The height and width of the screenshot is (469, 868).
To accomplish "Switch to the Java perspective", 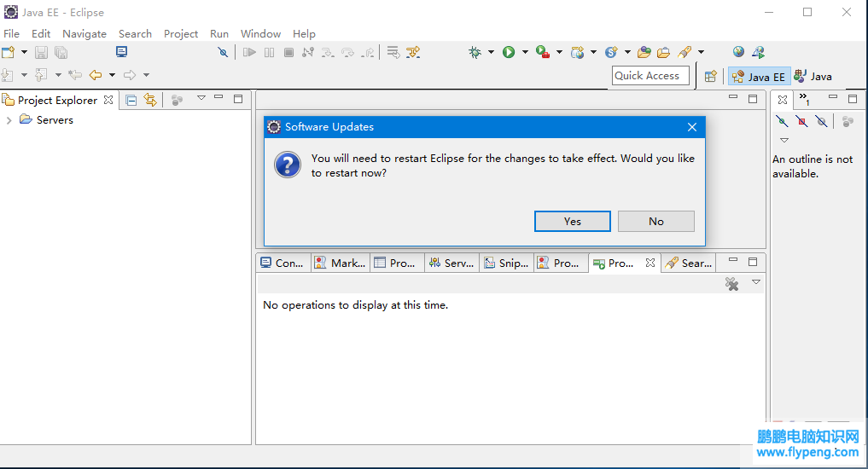I will 813,77.
